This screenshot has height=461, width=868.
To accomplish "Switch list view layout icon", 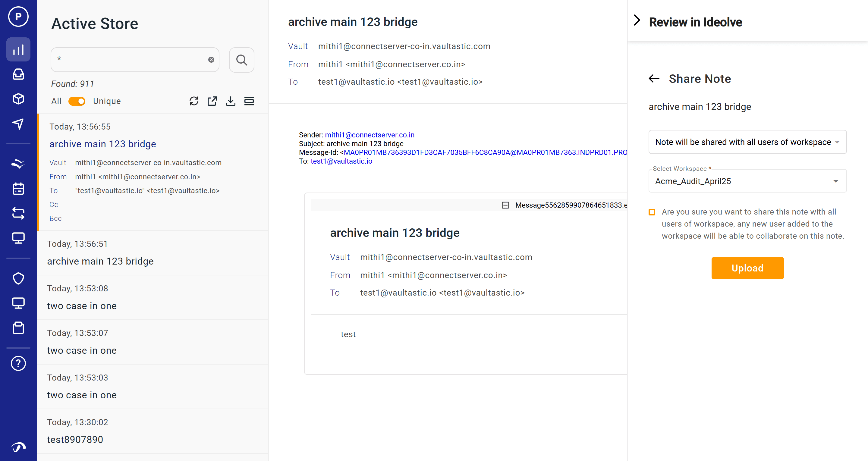I will (x=249, y=101).
